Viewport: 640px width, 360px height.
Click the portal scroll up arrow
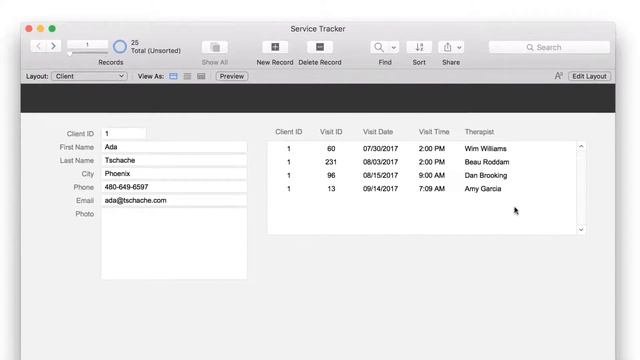[581, 147]
